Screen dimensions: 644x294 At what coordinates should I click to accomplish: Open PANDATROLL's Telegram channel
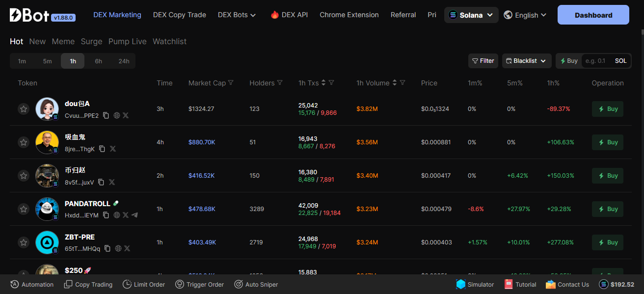pos(135,215)
